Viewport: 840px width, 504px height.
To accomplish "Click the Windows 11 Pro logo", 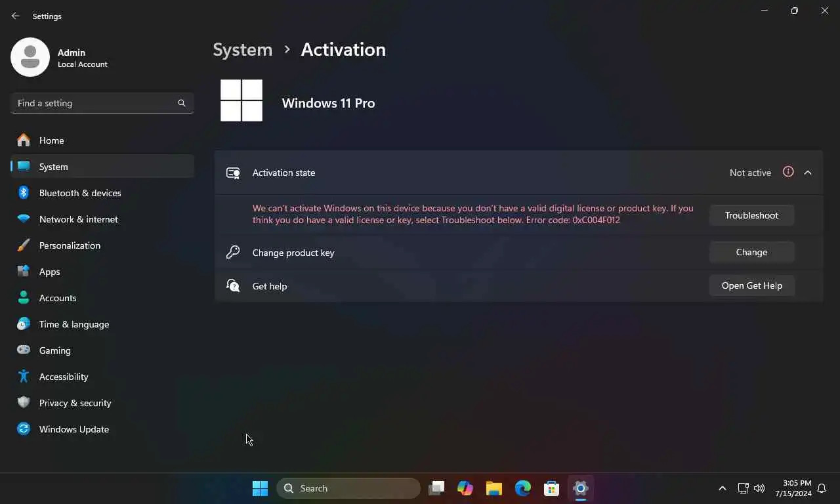I will pyautogui.click(x=241, y=100).
